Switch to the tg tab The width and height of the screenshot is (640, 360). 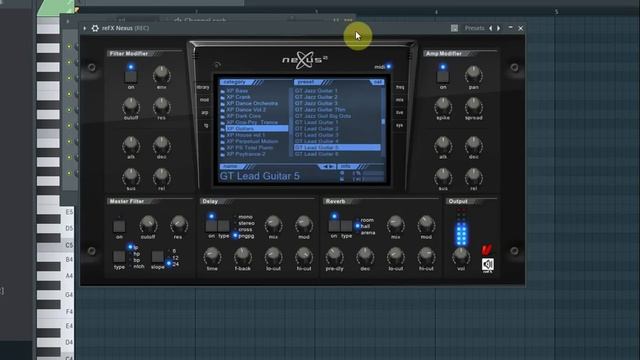(x=206, y=125)
